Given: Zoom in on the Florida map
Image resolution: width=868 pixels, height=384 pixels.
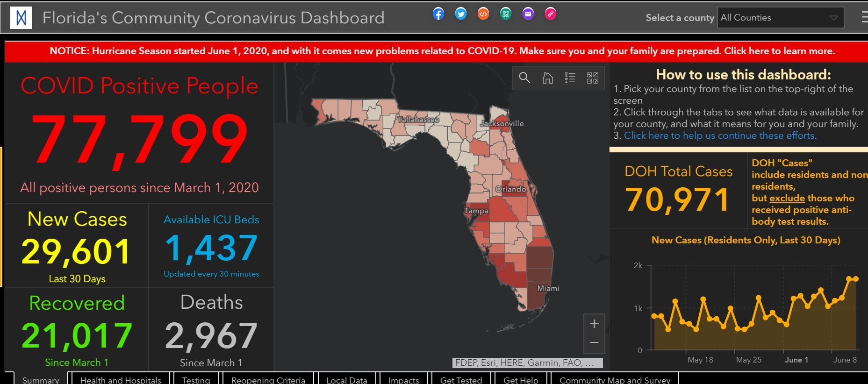Looking at the screenshot, I should 594,324.
